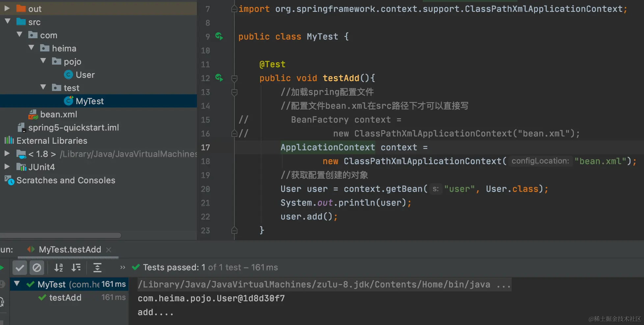
Task: Collapse the pojo package
Action: point(43,61)
